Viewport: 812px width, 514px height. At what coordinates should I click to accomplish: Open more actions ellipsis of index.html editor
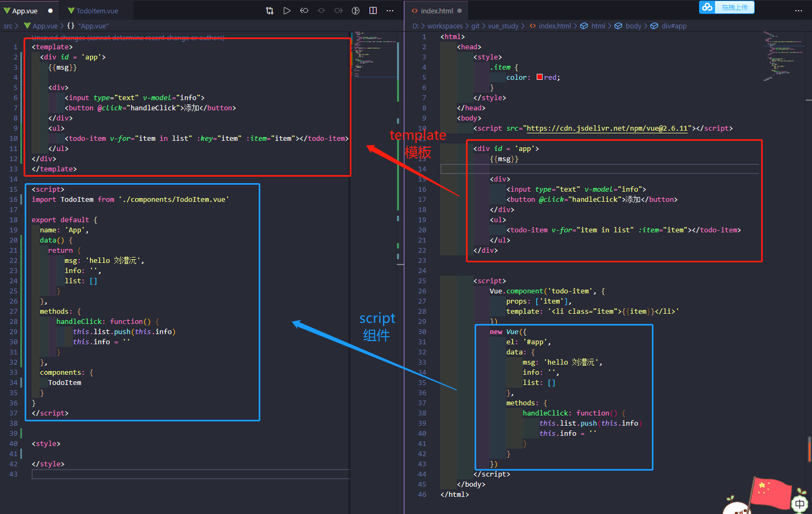pos(799,11)
